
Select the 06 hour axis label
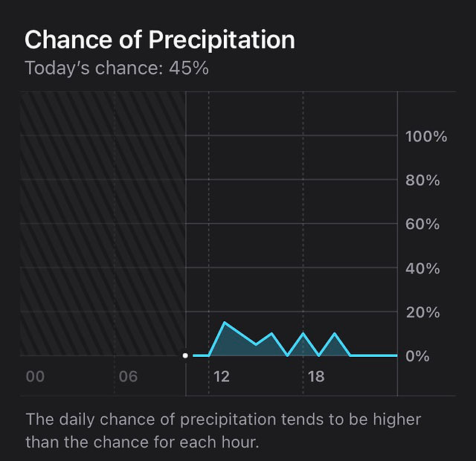(128, 377)
